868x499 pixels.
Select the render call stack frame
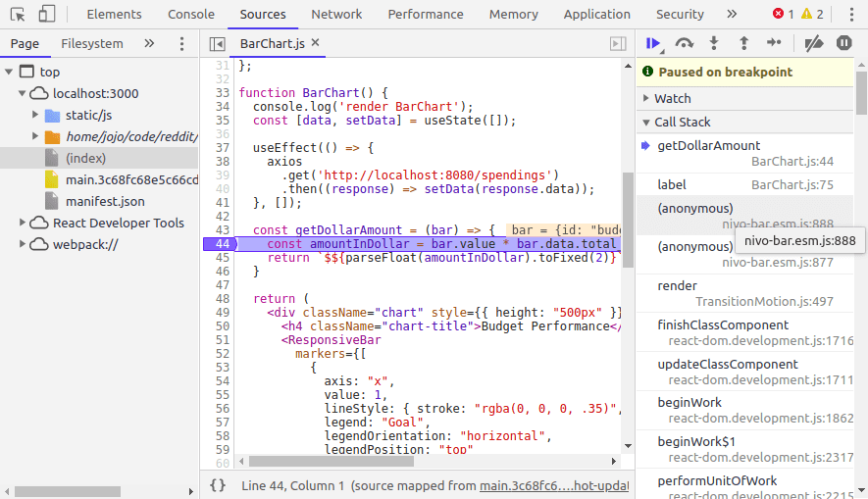pyautogui.click(x=744, y=293)
